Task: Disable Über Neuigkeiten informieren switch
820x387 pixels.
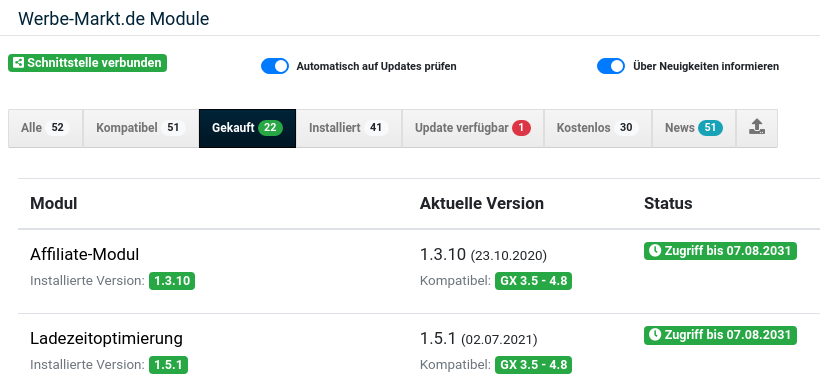Action: (x=611, y=66)
